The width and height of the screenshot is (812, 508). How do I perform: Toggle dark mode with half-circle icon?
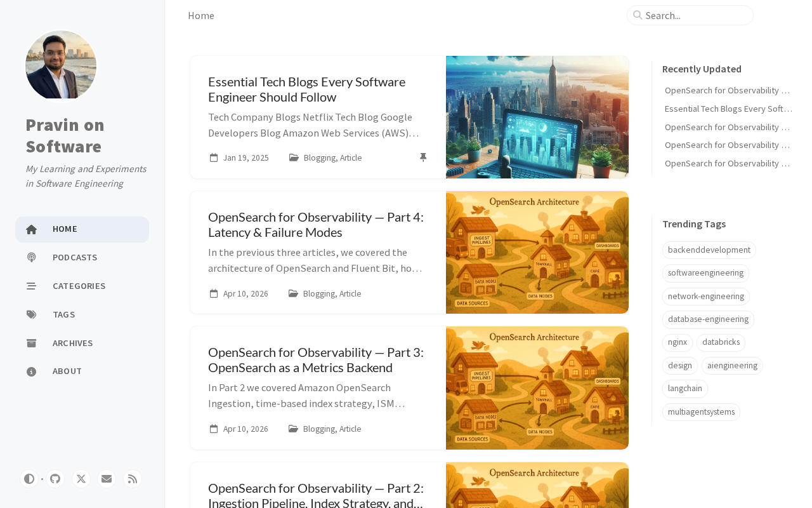pyautogui.click(x=29, y=479)
